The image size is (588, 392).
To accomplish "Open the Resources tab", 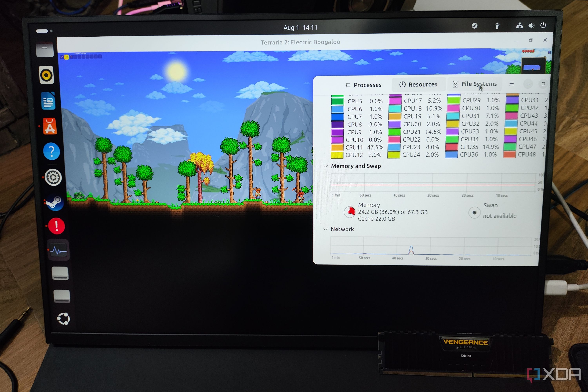I will click(418, 84).
